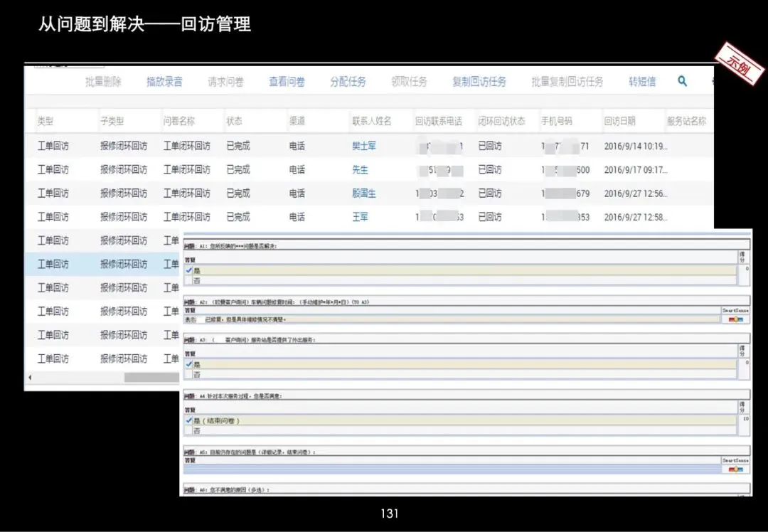
Task: Click the magnifier search icon in toolbar
Action: pos(682,81)
